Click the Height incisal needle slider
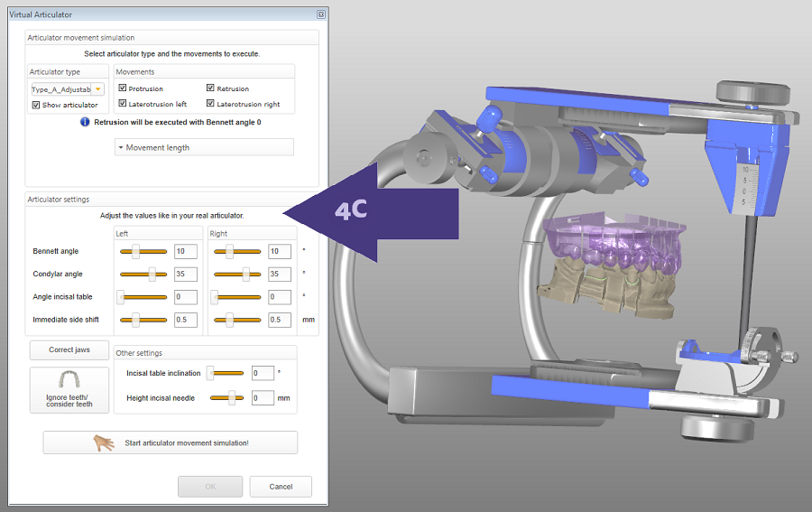Viewport: 812px width, 512px height. tap(226, 398)
